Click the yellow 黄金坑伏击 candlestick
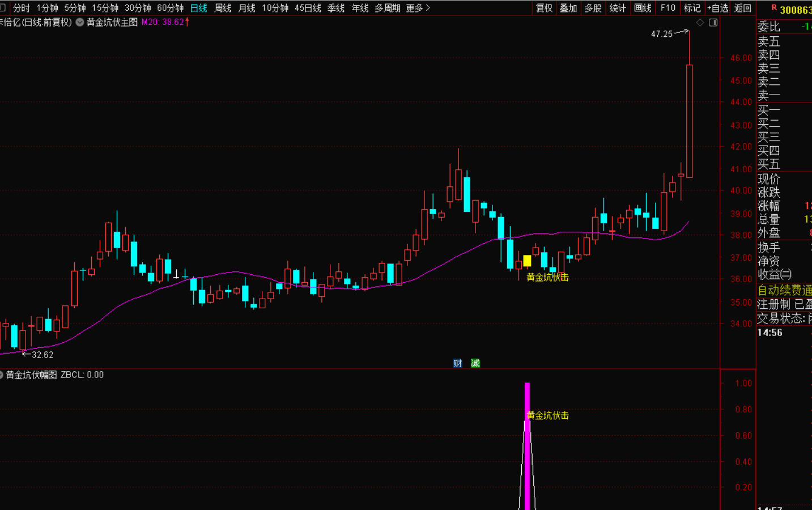812x510 pixels. (x=527, y=261)
